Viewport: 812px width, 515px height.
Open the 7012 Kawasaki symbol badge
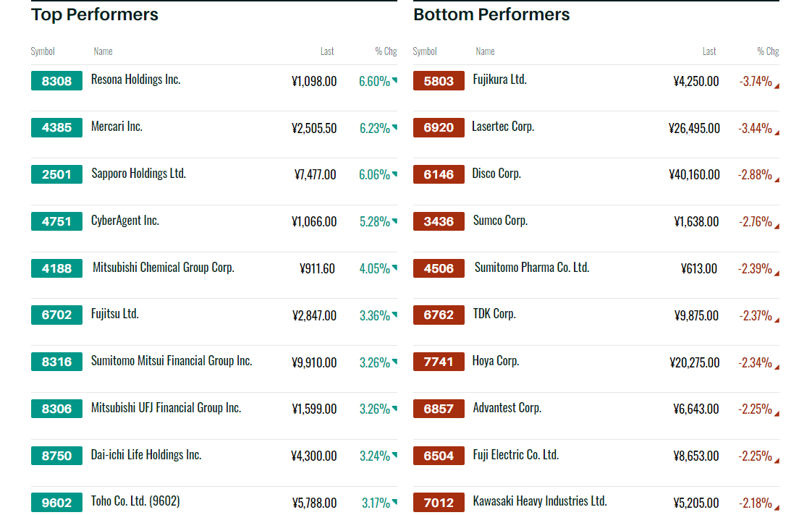tap(439, 502)
